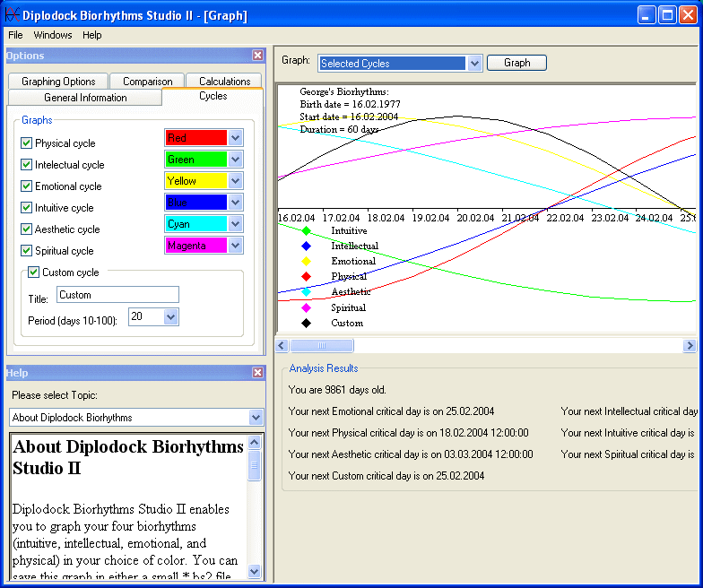
Task: Close the Help panel
Action: coord(258,373)
